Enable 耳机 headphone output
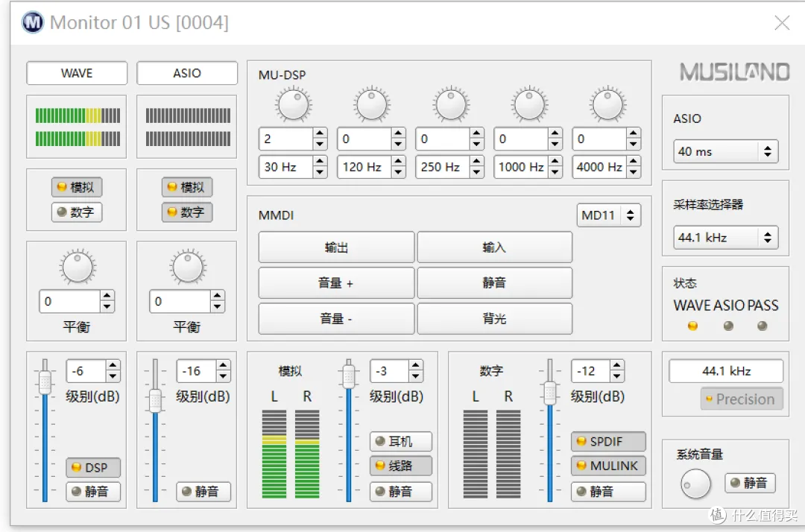 click(401, 441)
